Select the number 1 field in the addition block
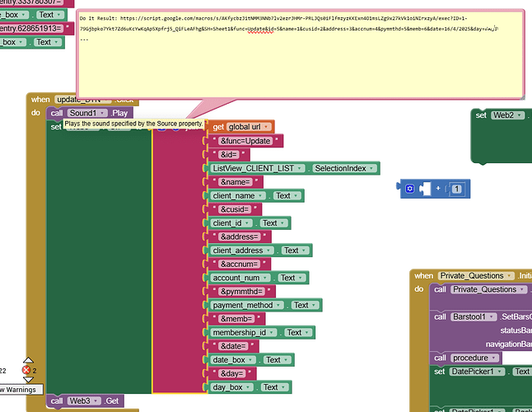 tap(457, 189)
